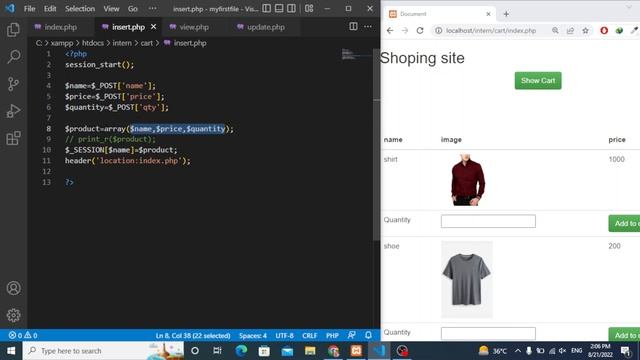The image size is (640, 360).
Task: Click the editor vertical scrollbar
Action: tap(376, 143)
